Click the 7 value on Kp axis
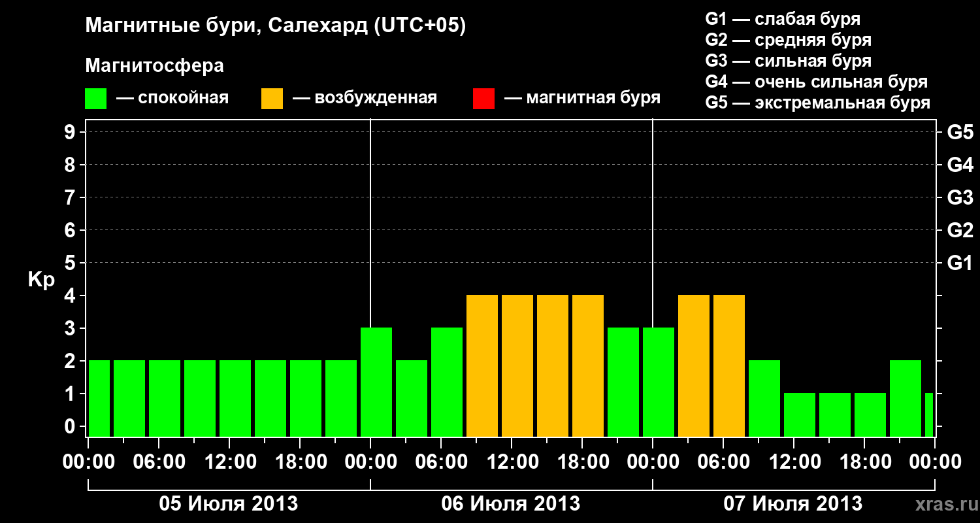 [x=71, y=197]
